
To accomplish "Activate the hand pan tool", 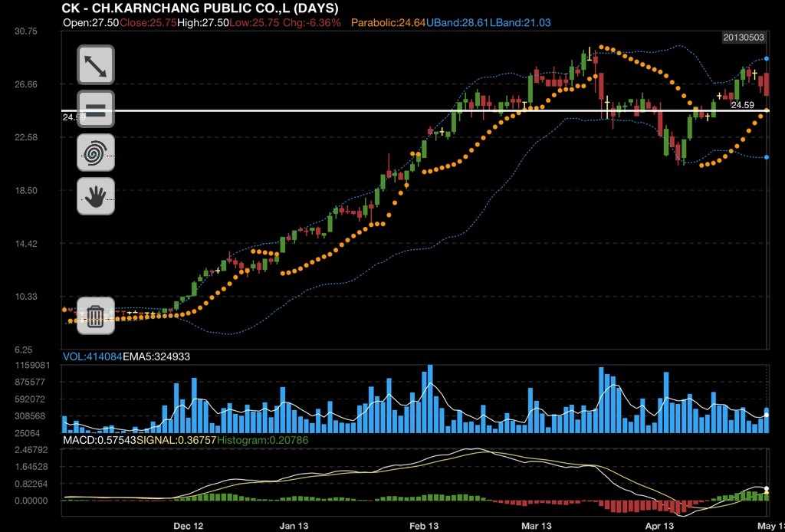I will 96,196.
